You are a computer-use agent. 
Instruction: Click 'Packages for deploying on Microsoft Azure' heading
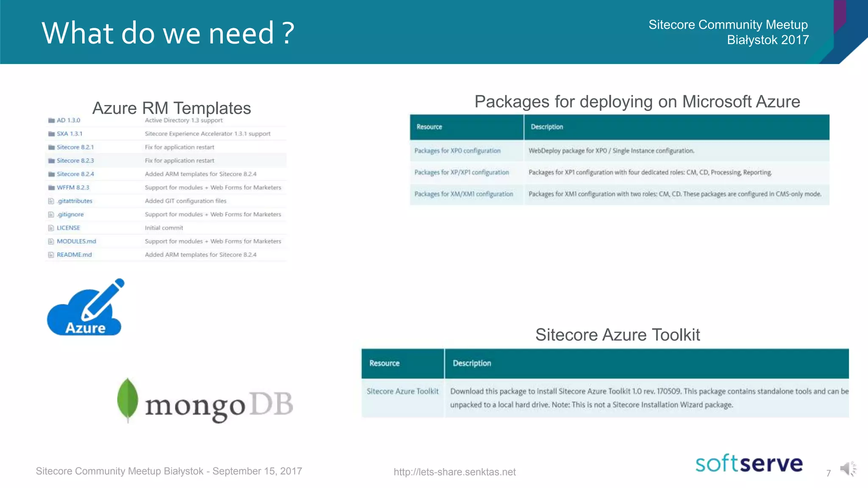point(637,102)
